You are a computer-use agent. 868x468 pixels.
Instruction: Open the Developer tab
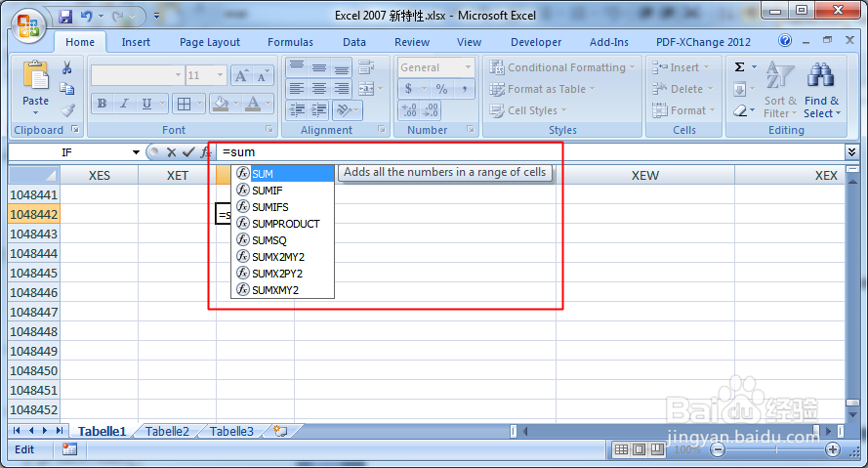(x=536, y=42)
